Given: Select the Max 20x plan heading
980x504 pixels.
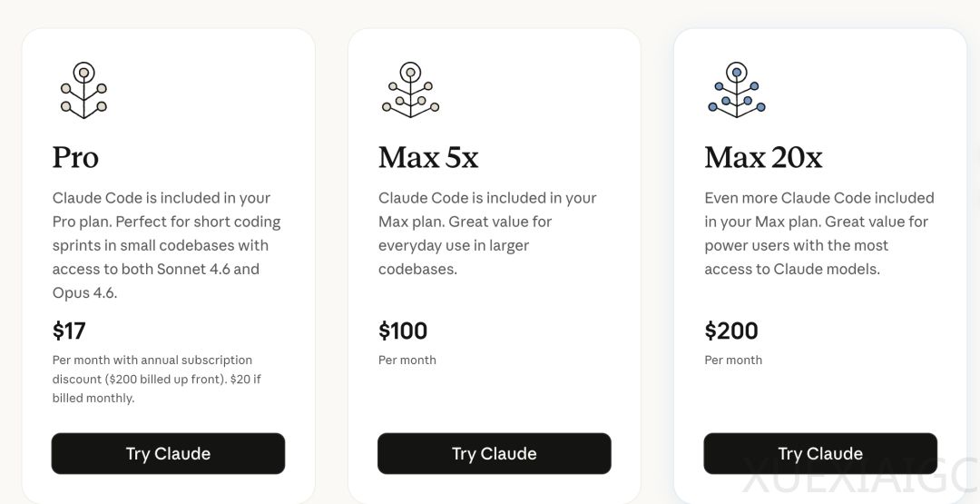Looking at the screenshot, I should pos(762,157).
